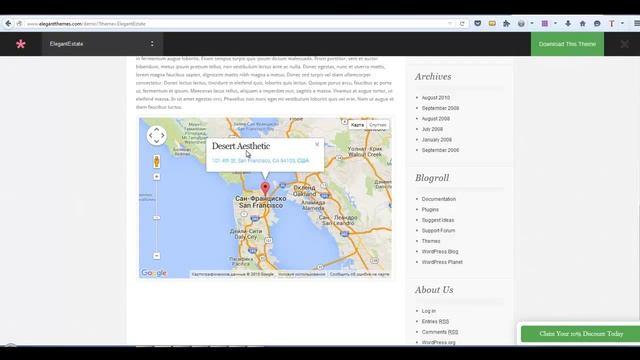Switch map to Карта view
The height and width of the screenshot is (360, 640).
pyautogui.click(x=357, y=125)
